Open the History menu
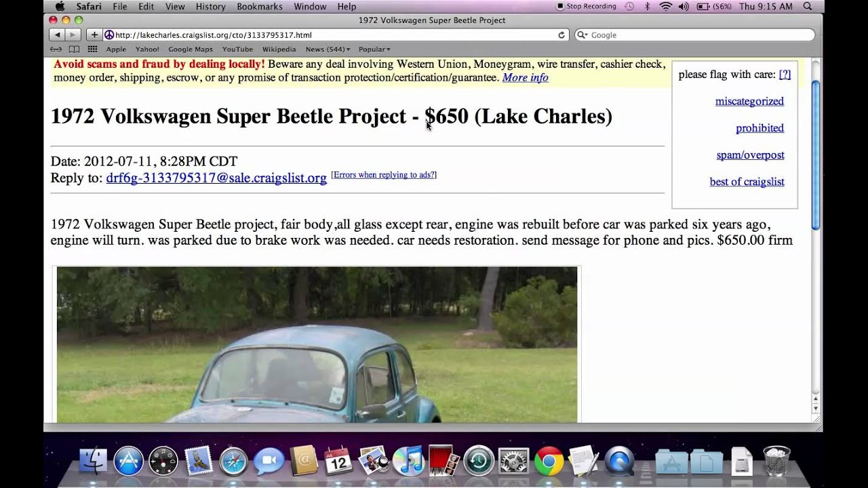868x488 pixels. tap(211, 7)
